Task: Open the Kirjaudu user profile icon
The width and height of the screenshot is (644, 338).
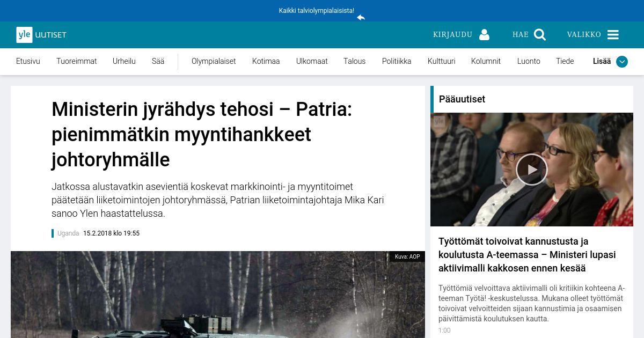Action: (x=484, y=35)
